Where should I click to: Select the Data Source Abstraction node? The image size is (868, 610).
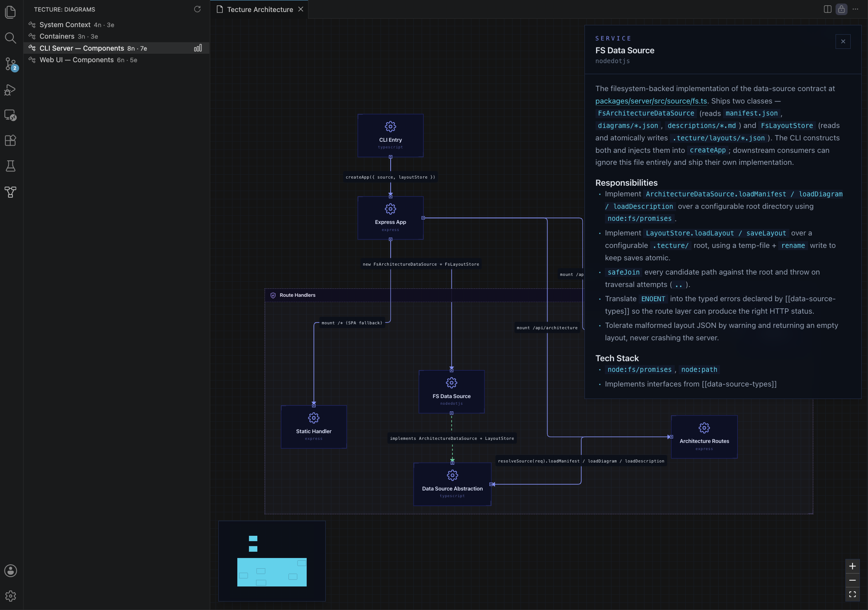click(x=452, y=484)
